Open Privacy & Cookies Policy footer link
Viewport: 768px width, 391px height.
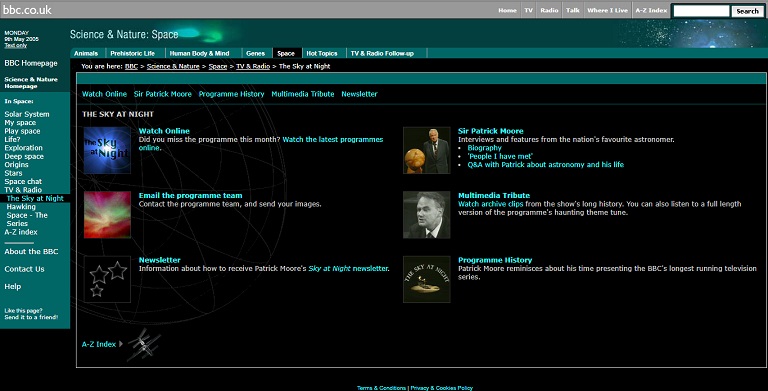click(442, 388)
